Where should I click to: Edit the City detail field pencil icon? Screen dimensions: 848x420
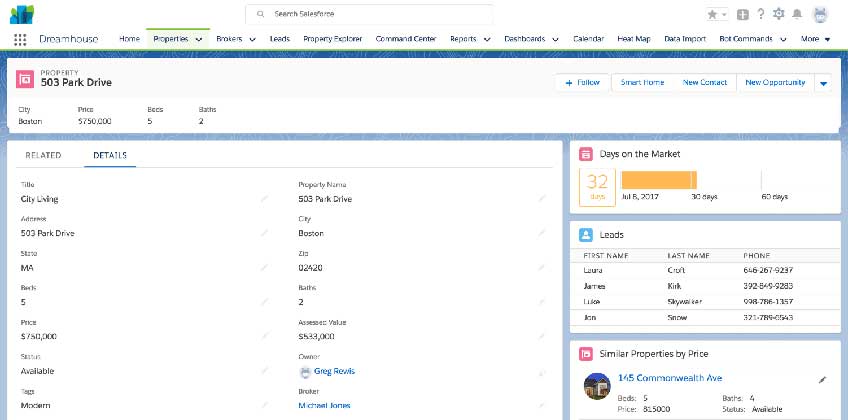(542, 233)
